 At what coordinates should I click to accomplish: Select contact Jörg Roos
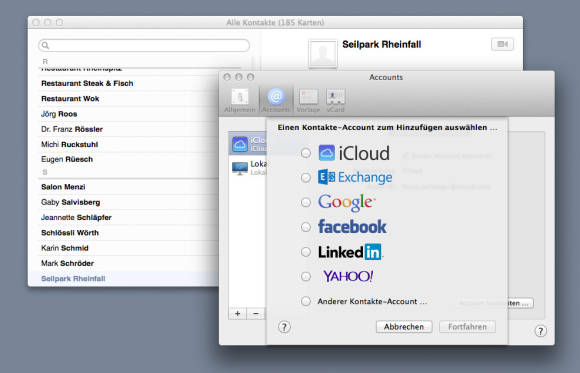[x=128, y=114]
